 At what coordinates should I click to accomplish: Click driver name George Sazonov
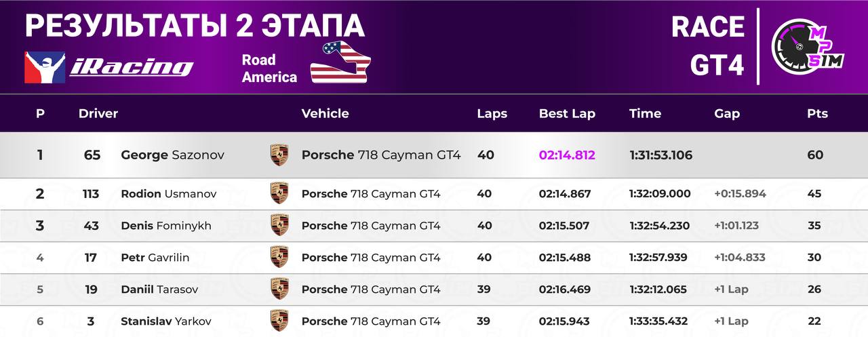pyautogui.click(x=172, y=155)
